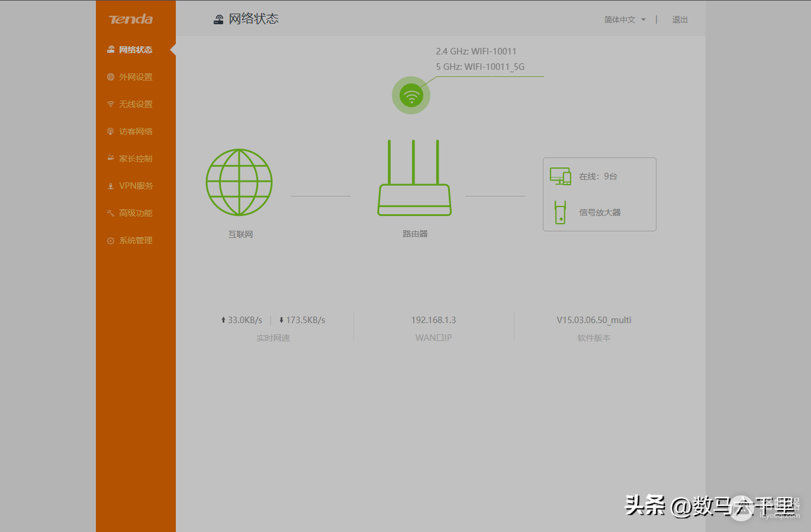Viewport: 811px width, 532px height.
Task: Click the 退出 logout link
Action: [680, 20]
